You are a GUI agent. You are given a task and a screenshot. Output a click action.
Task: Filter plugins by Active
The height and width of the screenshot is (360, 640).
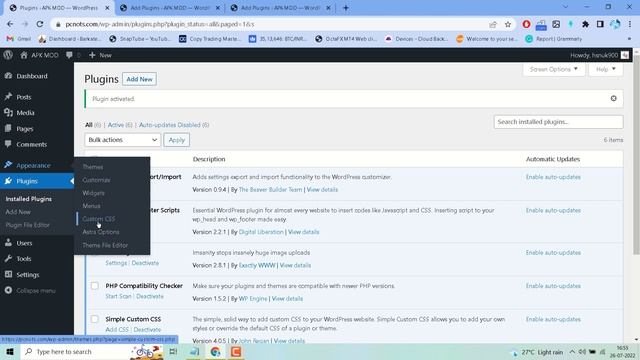pos(116,125)
